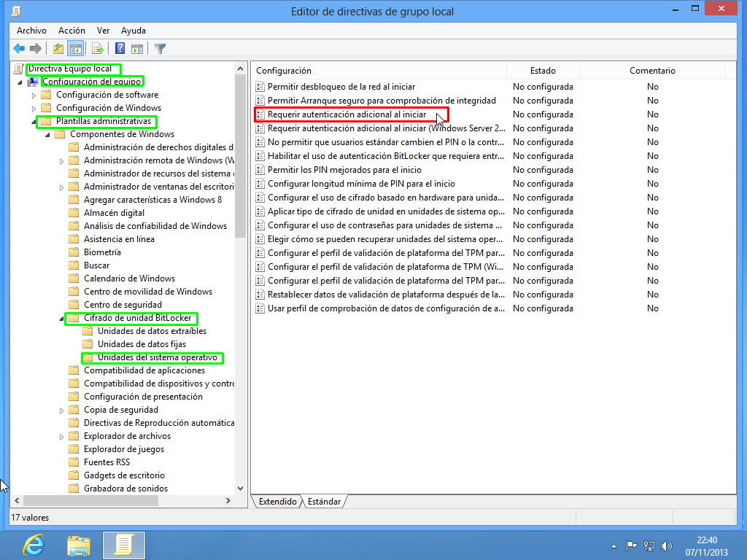The height and width of the screenshot is (560, 747).
Task: Open the File Explorer taskbar icon
Action: click(78, 545)
